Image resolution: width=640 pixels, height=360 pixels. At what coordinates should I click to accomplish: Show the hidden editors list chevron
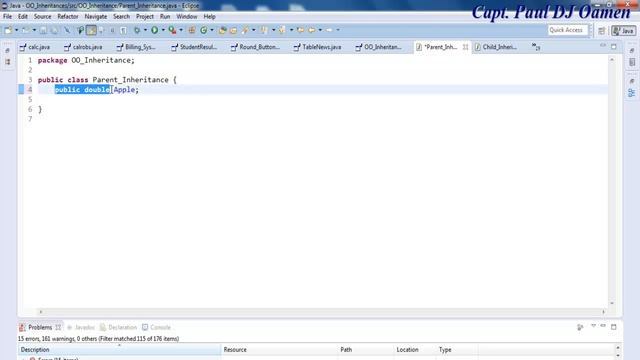(536, 47)
